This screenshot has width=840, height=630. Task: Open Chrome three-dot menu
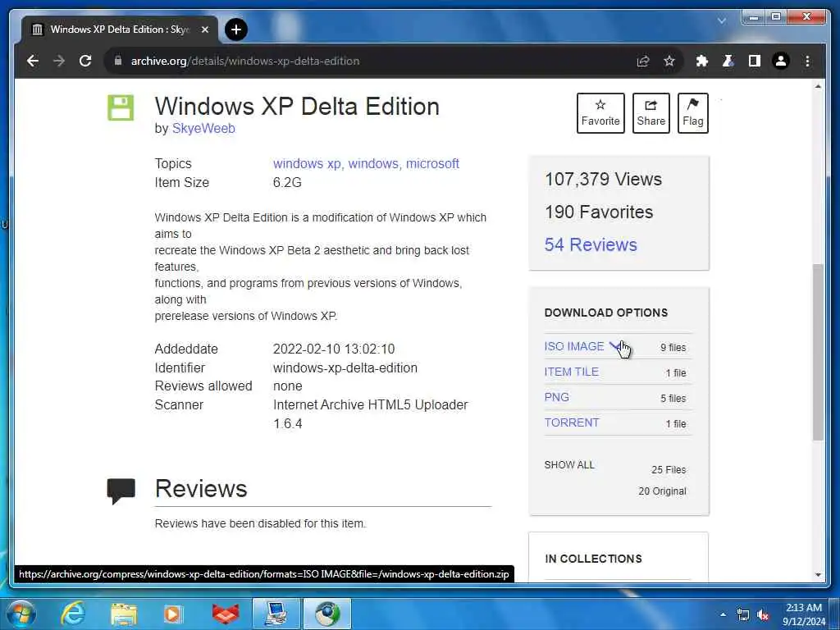point(807,61)
